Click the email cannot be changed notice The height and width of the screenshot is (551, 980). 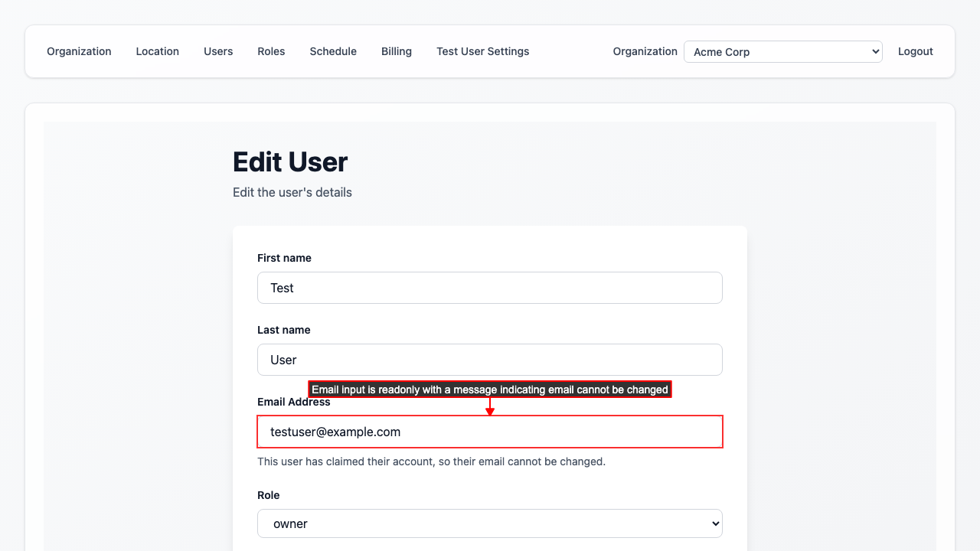tap(431, 461)
